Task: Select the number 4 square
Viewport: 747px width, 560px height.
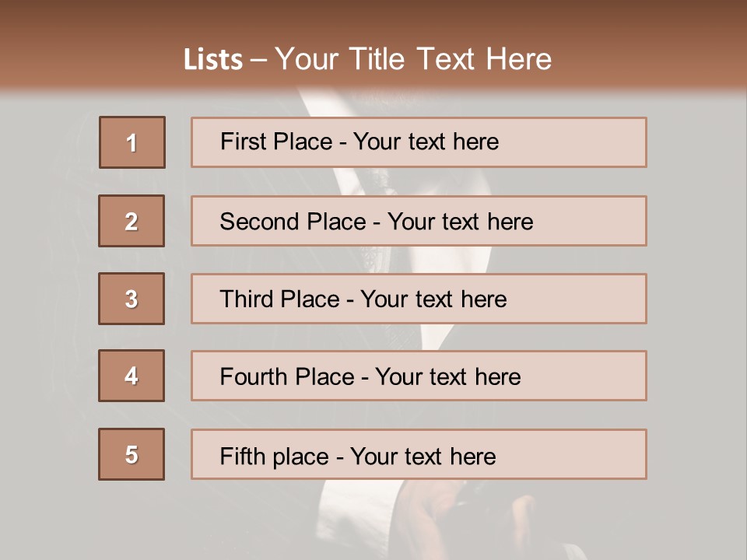Action: click(132, 376)
